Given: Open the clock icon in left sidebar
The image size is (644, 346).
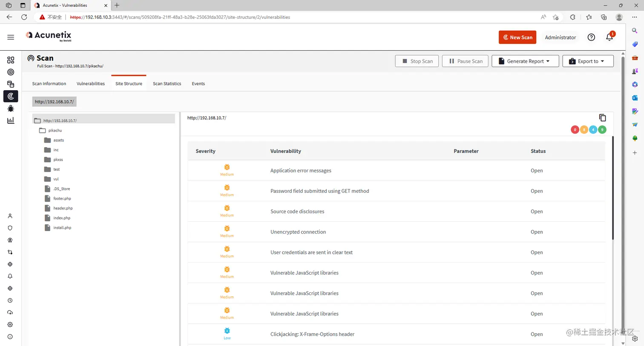Looking at the screenshot, I should pyautogui.click(x=10, y=300).
